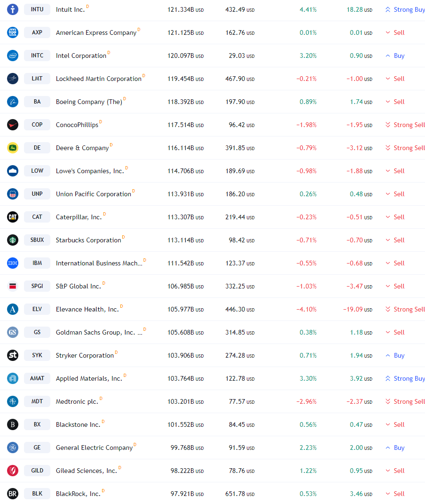Select the LMT ticker badge
The image size is (425, 504).
click(x=37, y=79)
